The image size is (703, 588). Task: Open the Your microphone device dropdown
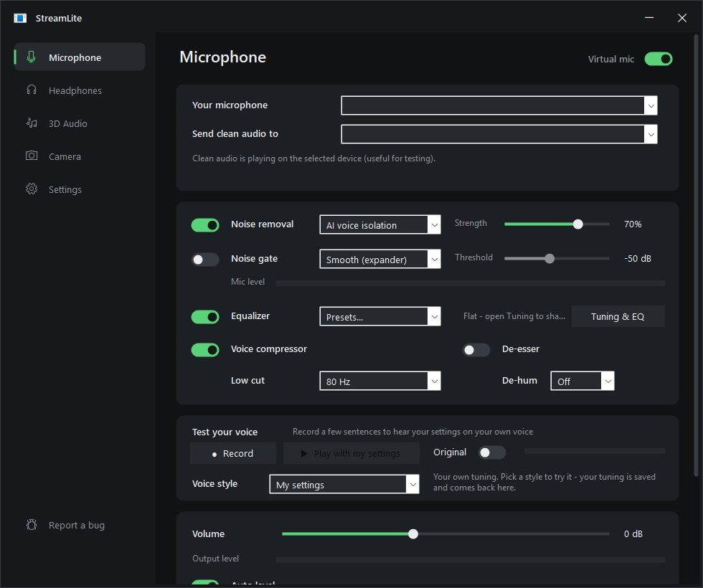499,106
